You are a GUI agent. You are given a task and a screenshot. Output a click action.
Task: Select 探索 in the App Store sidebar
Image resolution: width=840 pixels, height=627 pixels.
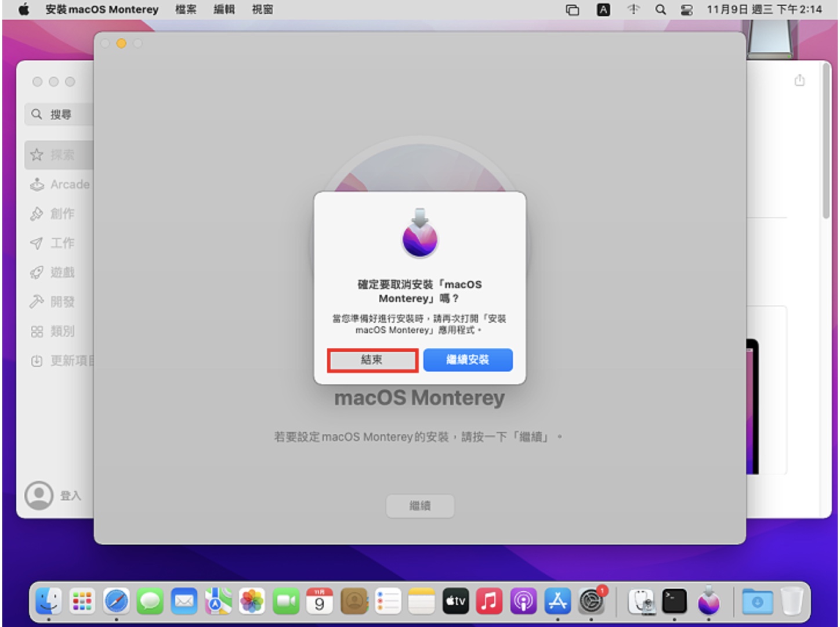coord(59,155)
